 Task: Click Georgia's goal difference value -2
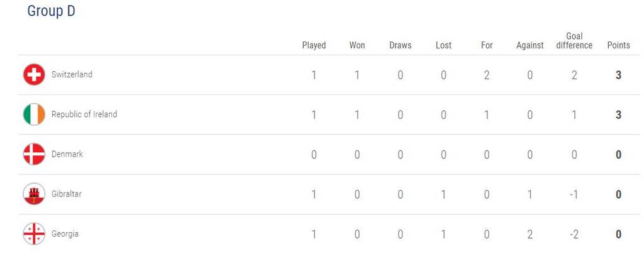(x=574, y=234)
